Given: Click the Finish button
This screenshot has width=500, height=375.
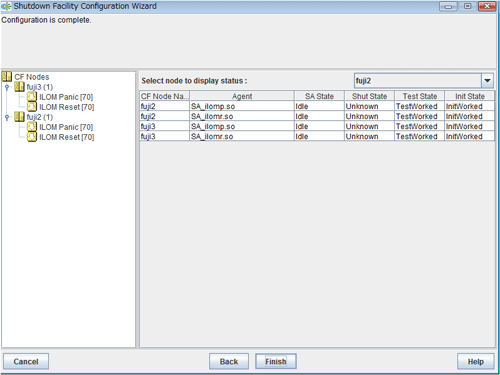Looking at the screenshot, I should pos(276,361).
